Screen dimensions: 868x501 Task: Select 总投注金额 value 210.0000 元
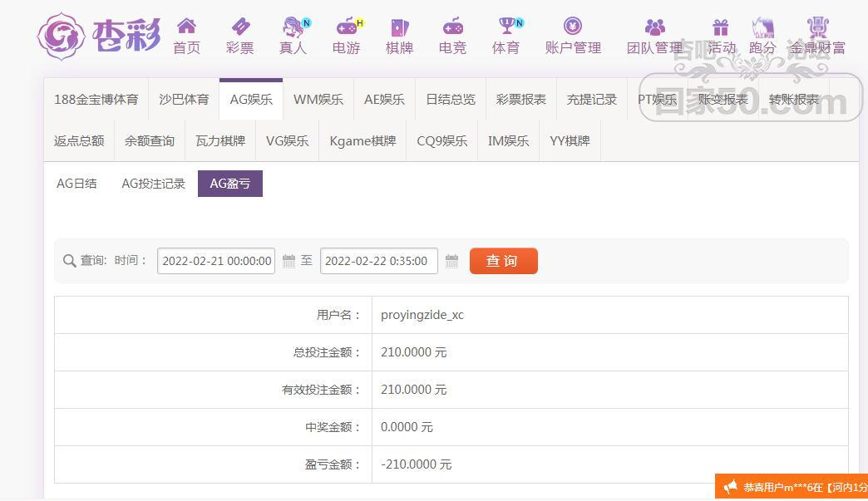click(x=413, y=352)
